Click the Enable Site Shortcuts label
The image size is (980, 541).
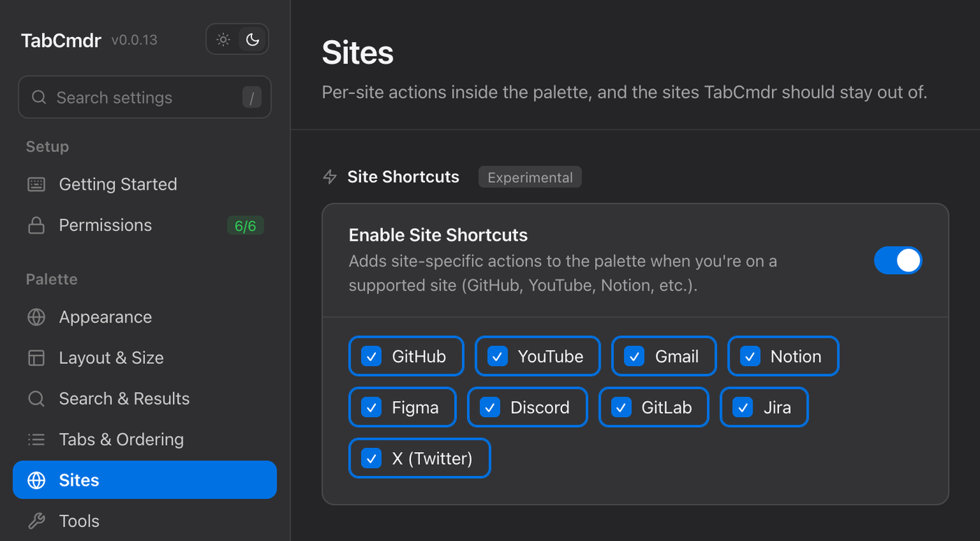(438, 235)
